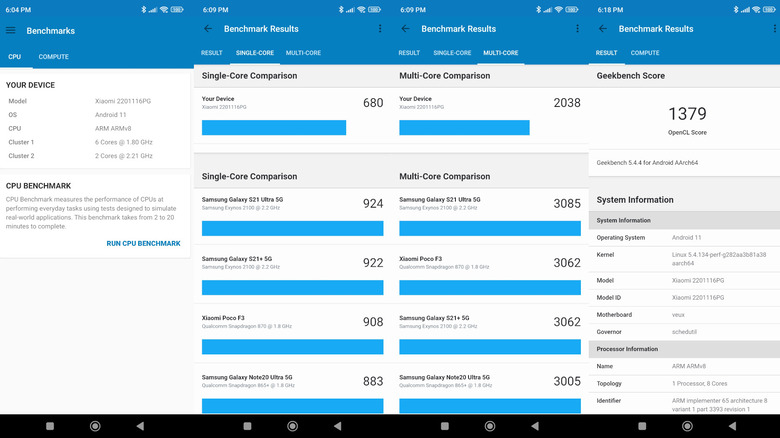Image resolution: width=780 pixels, height=438 pixels.
Task: Select Cluster 2 2 Cores @ 2.21 GHz
Action: pos(95,156)
